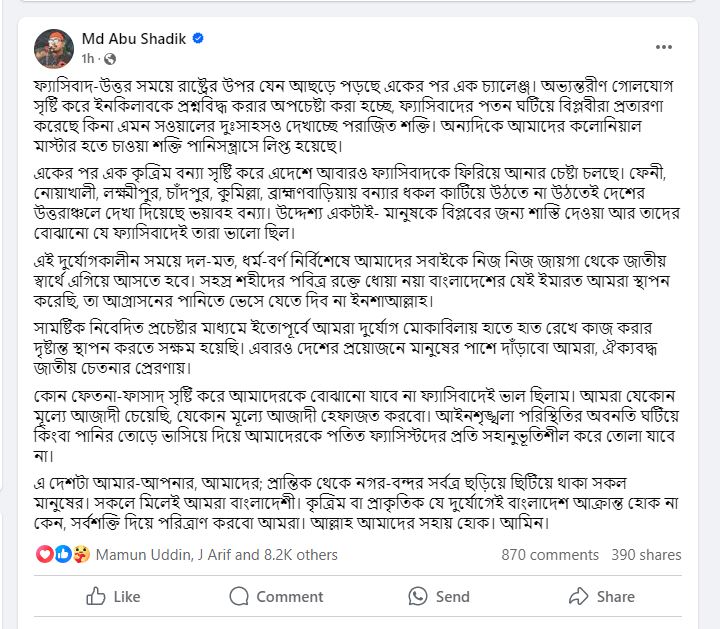Image resolution: width=720 pixels, height=629 pixels.
Task: Open the 1h timestamp link
Action: coord(88,59)
